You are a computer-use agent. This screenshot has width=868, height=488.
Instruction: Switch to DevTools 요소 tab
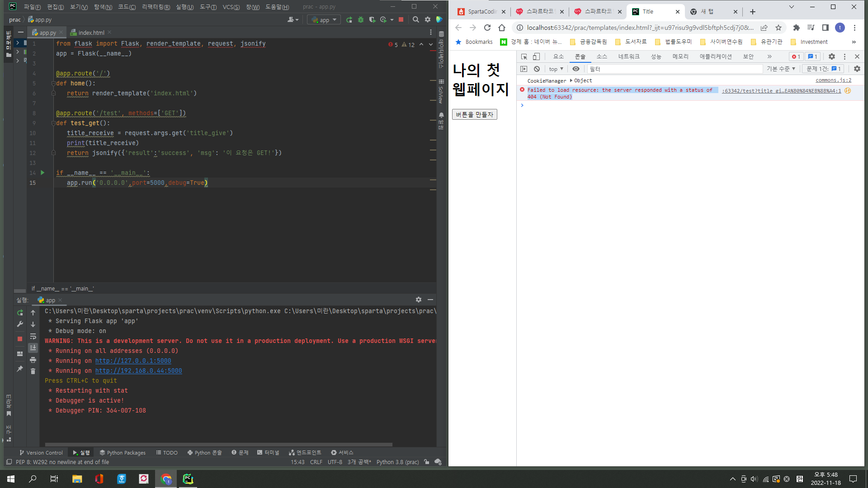tap(558, 56)
